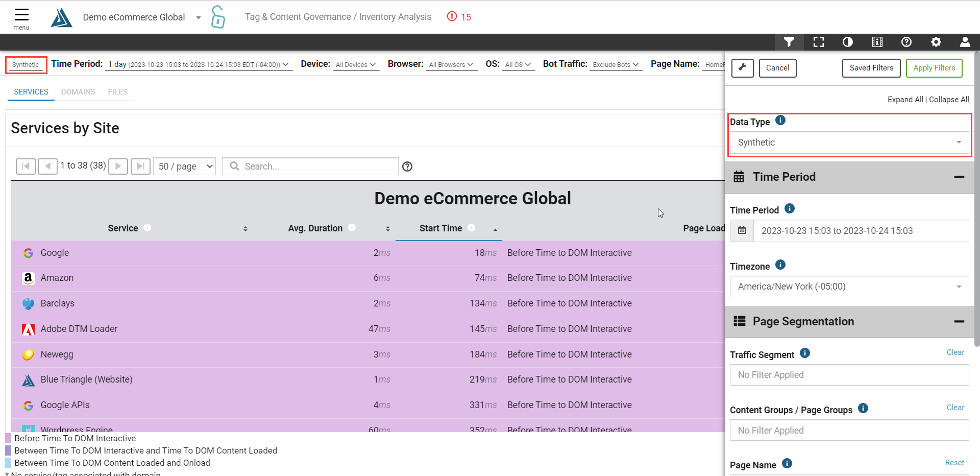Open the Data Type Synthetic dropdown

(849, 142)
